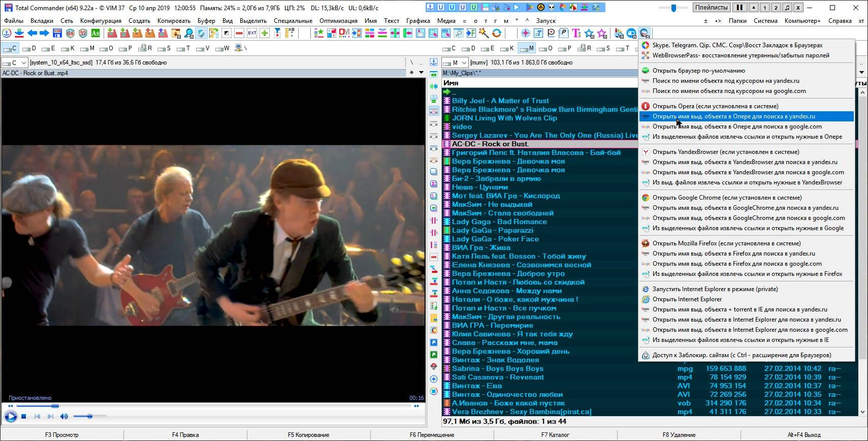Click the Плейлисты button
Screen dimensions: 868x441
pyautogui.click(x=711, y=8)
